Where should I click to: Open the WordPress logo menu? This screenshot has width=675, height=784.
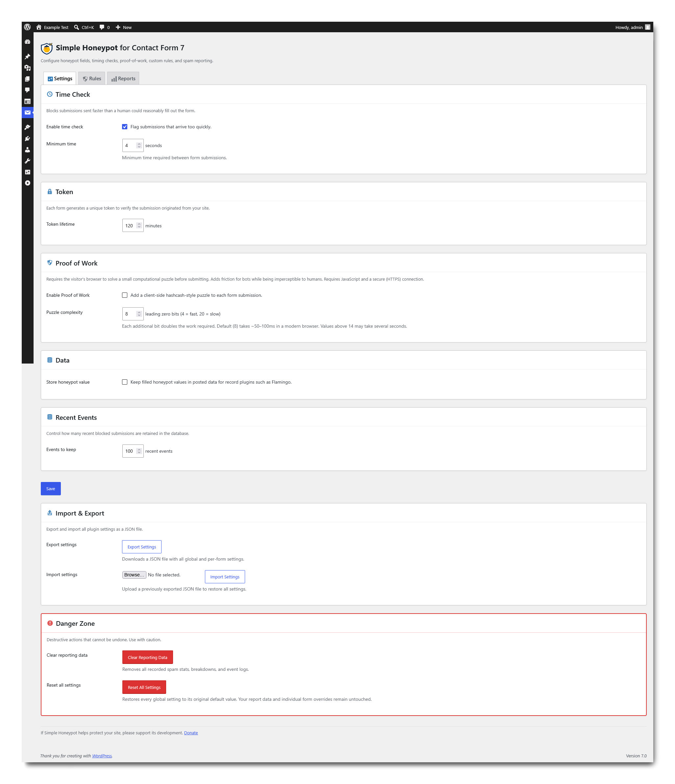point(27,27)
